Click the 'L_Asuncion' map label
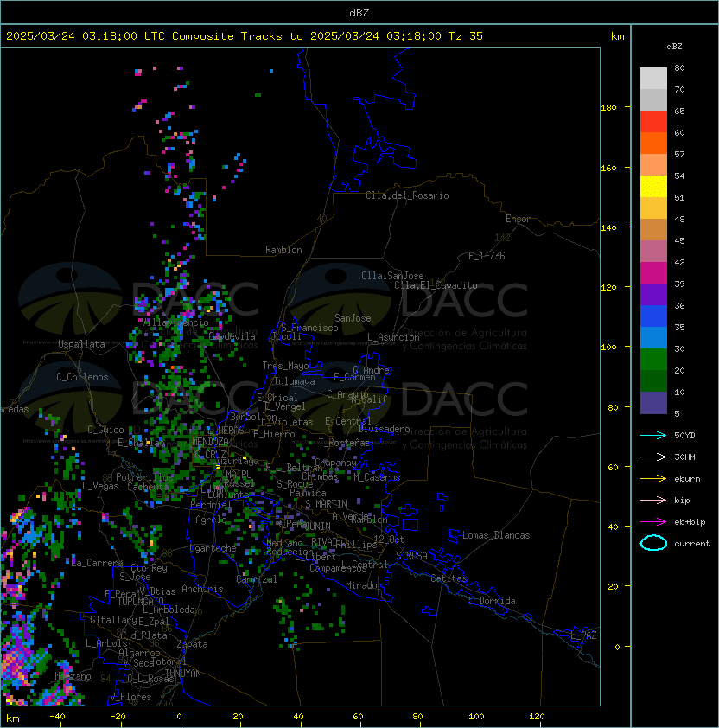The image size is (719, 728). point(393,337)
